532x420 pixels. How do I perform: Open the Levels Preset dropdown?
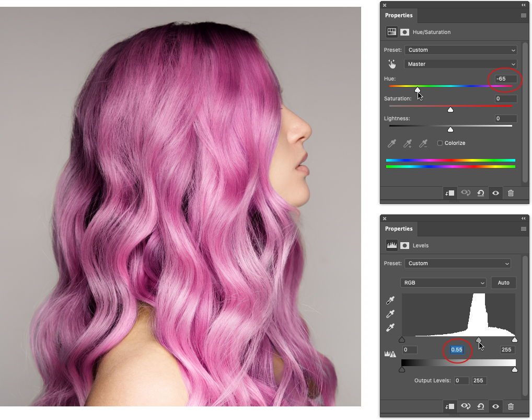click(x=458, y=263)
